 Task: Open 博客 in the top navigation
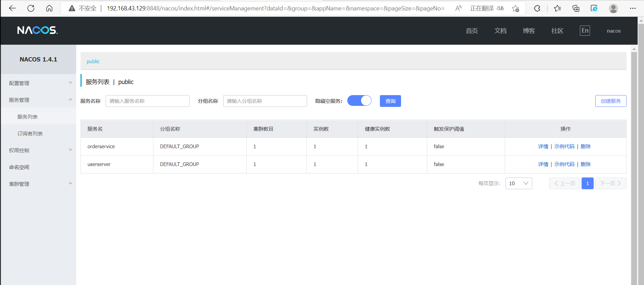[529, 31]
